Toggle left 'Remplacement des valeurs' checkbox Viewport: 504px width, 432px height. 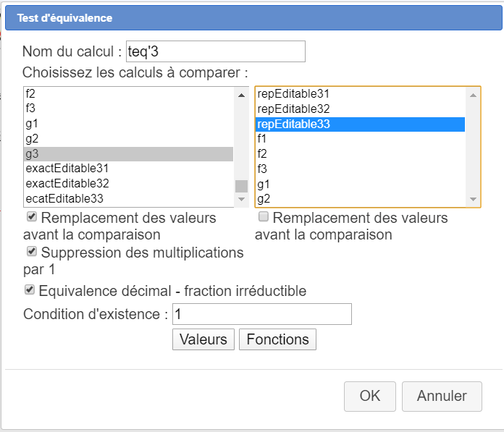pyautogui.click(x=32, y=217)
